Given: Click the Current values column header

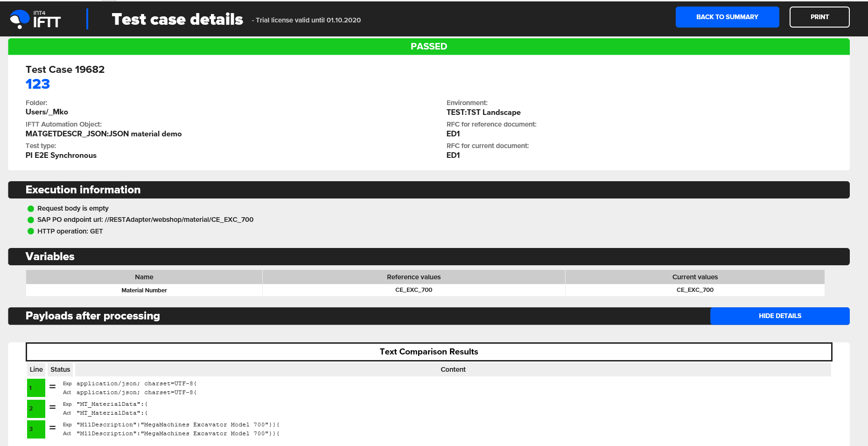Looking at the screenshot, I should [694, 277].
